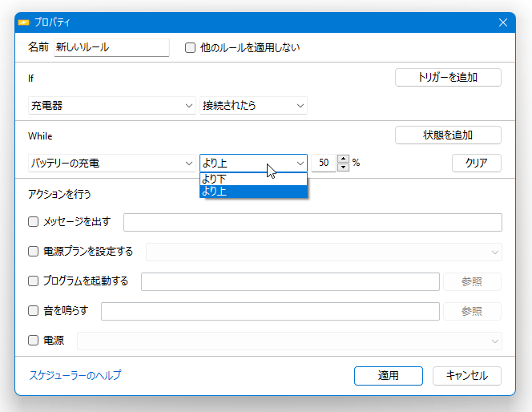
Task: Apply the rule with 適用 button
Action: coord(389,376)
